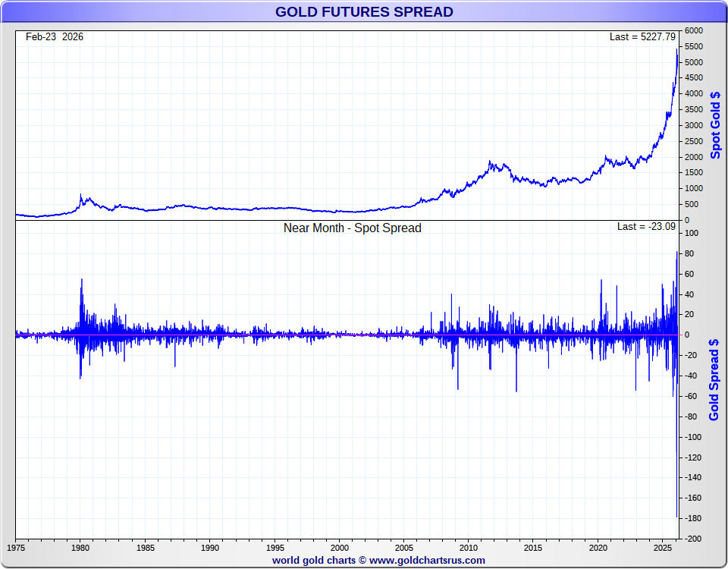Click the GOLD FUTURES SPREAD chart title

click(x=364, y=12)
